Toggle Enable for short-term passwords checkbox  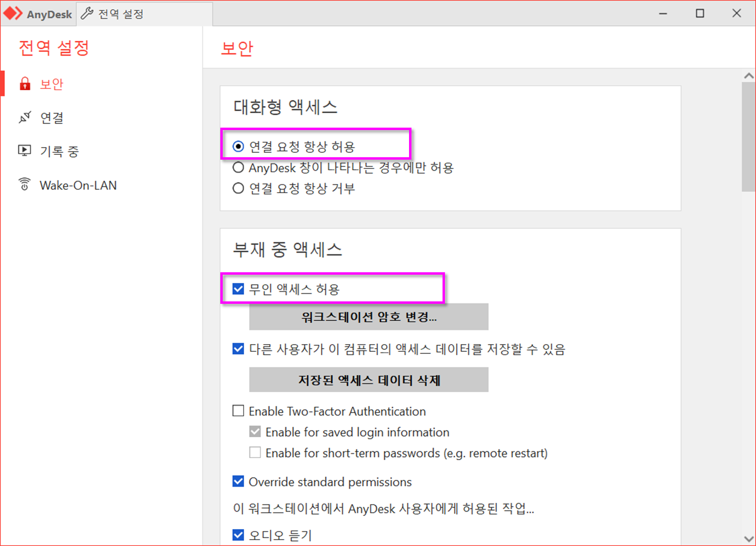tap(255, 452)
